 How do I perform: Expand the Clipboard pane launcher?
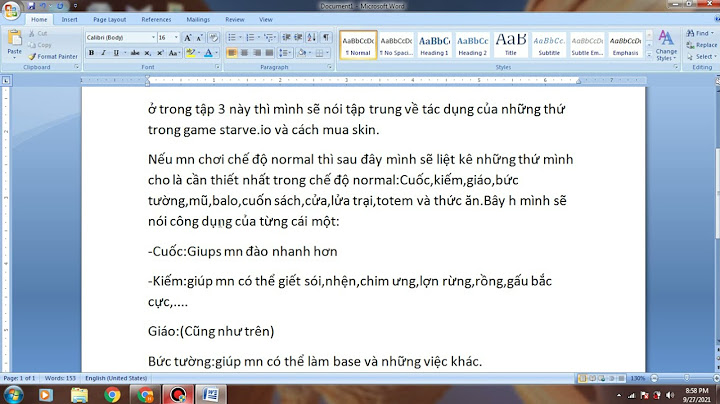click(77, 67)
